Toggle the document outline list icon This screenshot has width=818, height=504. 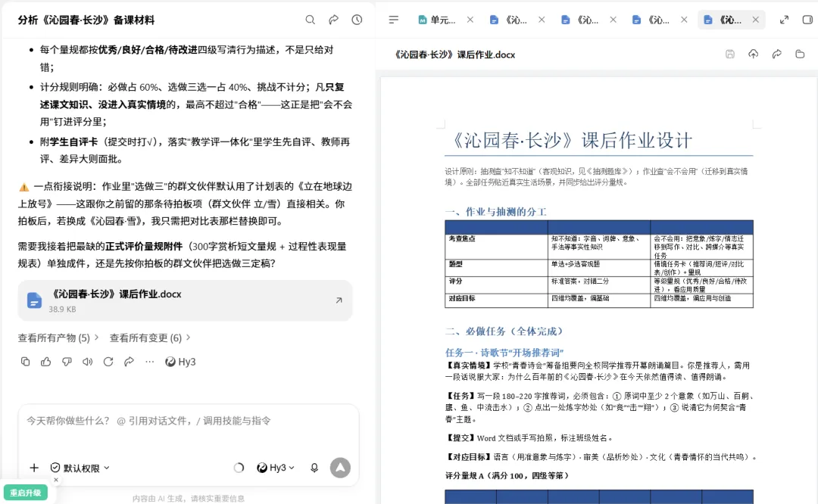click(x=394, y=20)
